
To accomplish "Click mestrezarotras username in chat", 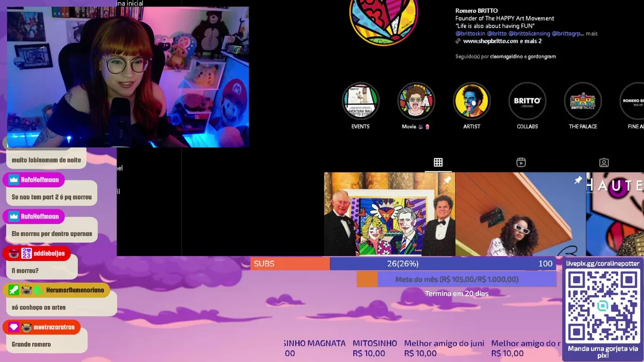I will pyautogui.click(x=54, y=327).
